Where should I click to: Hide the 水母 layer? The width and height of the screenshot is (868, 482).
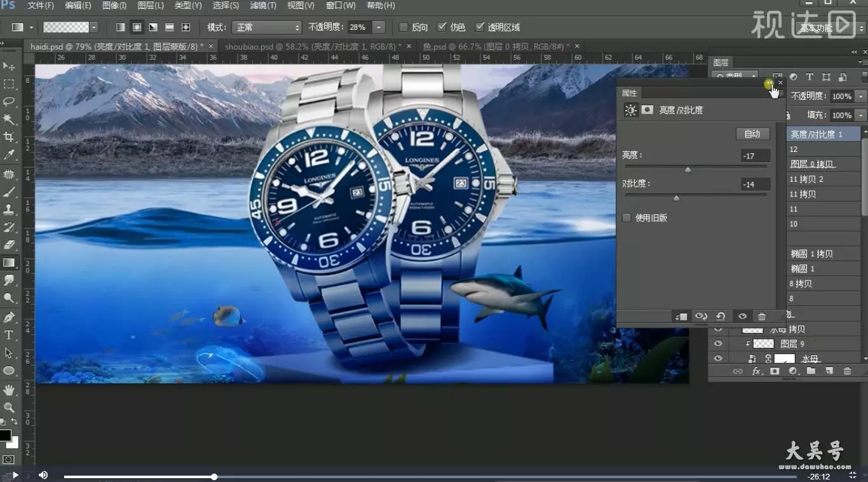[718, 359]
